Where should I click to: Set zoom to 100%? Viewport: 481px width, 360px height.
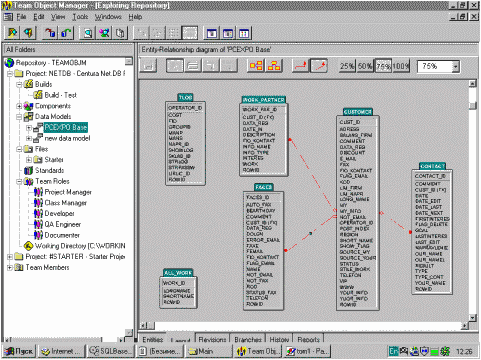(401, 66)
